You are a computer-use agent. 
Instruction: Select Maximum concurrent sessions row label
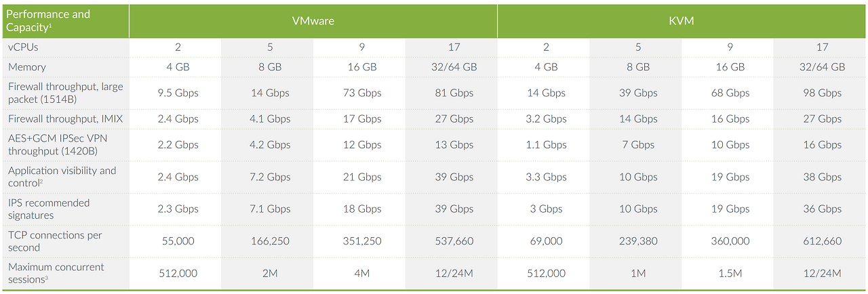pos(56,273)
